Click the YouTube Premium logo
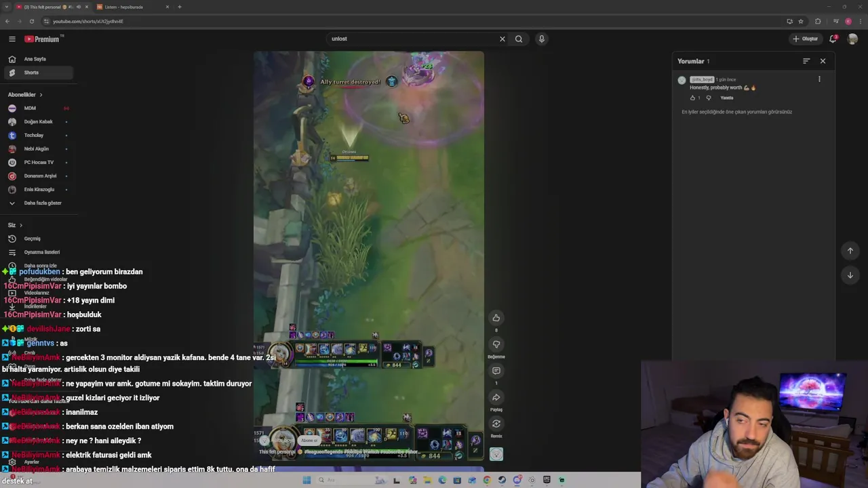868x488 pixels. click(x=42, y=39)
